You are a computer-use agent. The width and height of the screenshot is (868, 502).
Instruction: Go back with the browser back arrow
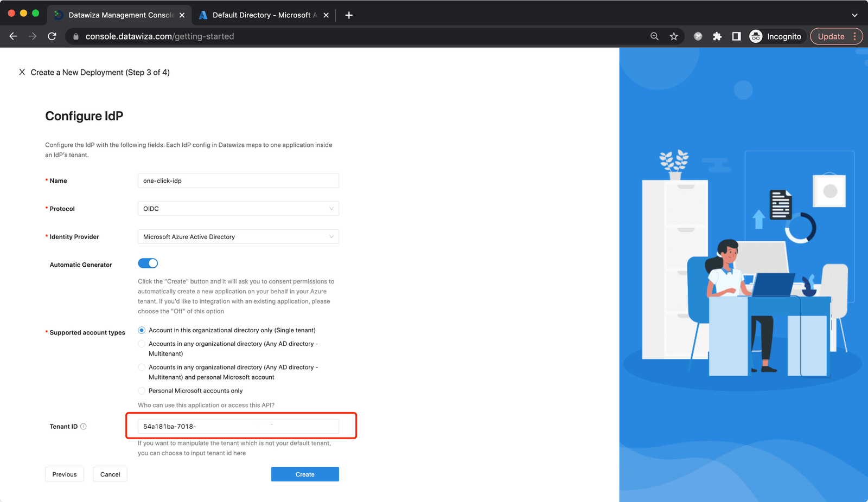coord(14,36)
